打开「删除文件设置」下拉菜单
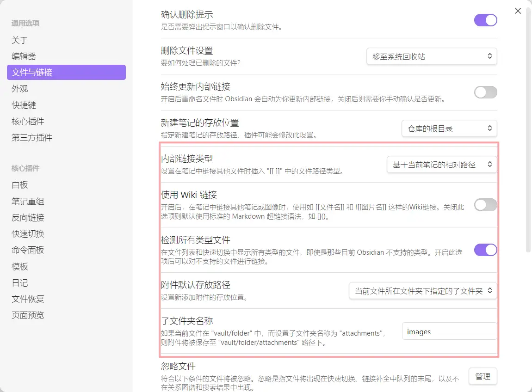Screen dimensions: 532x392 pyautogui.click(x=431, y=56)
